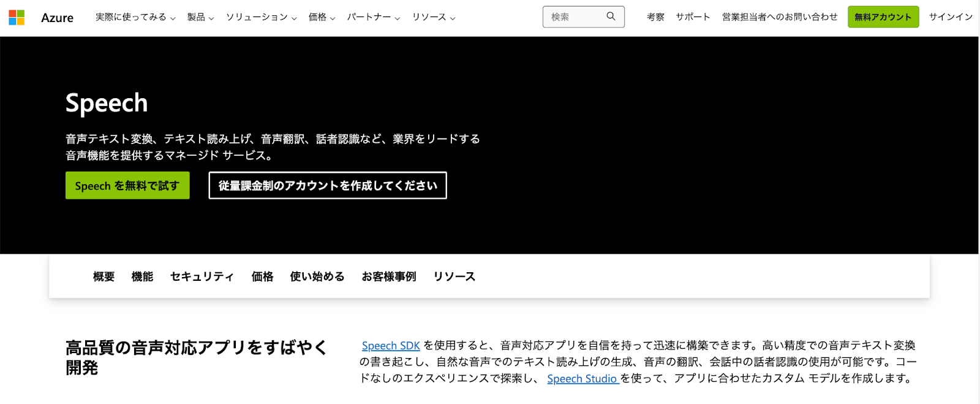This screenshot has height=404, width=980.
Task: Click the 無料アカウント button
Action: click(x=883, y=17)
